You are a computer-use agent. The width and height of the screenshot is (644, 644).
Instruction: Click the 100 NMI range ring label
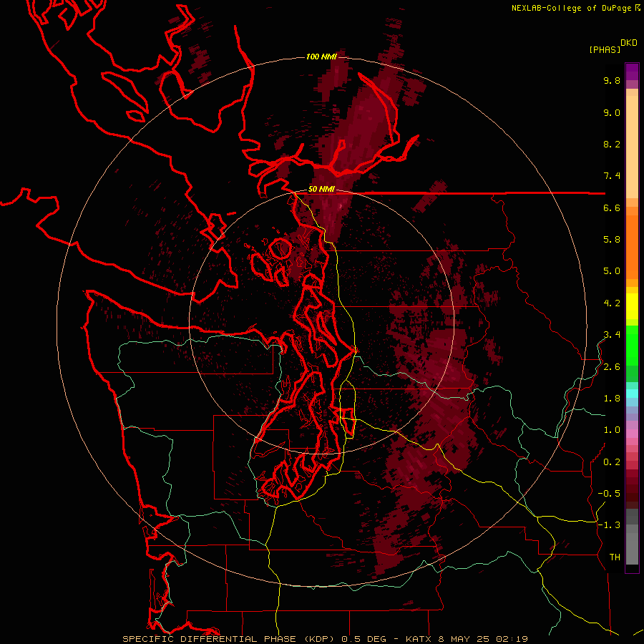point(321,57)
